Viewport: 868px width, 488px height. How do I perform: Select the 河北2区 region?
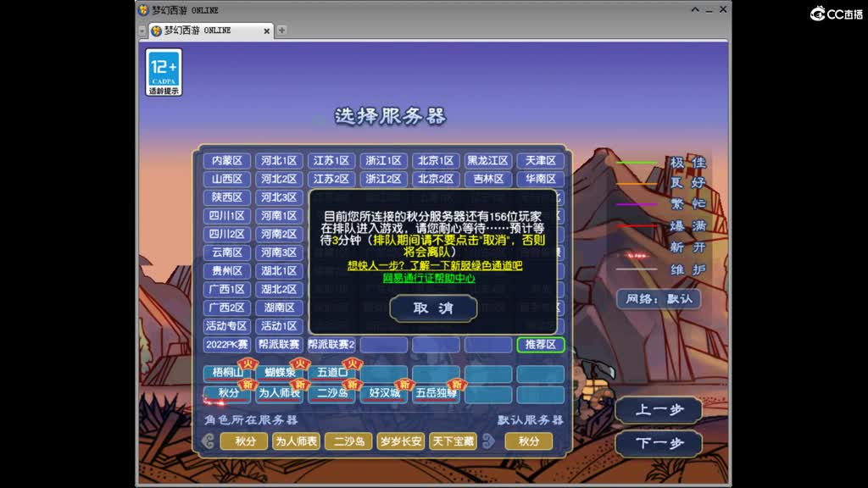pos(279,179)
